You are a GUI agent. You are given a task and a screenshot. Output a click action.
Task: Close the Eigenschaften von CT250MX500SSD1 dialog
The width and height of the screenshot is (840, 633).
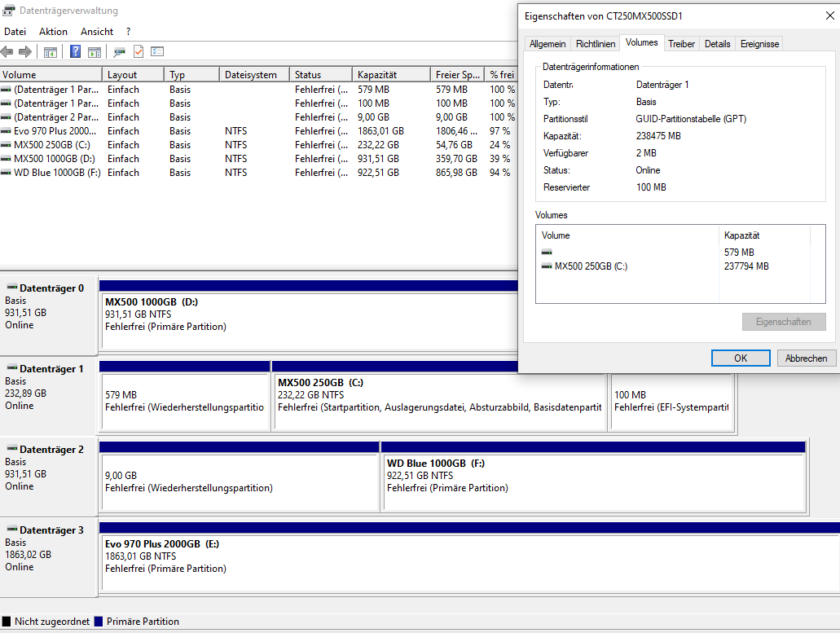(829, 16)
